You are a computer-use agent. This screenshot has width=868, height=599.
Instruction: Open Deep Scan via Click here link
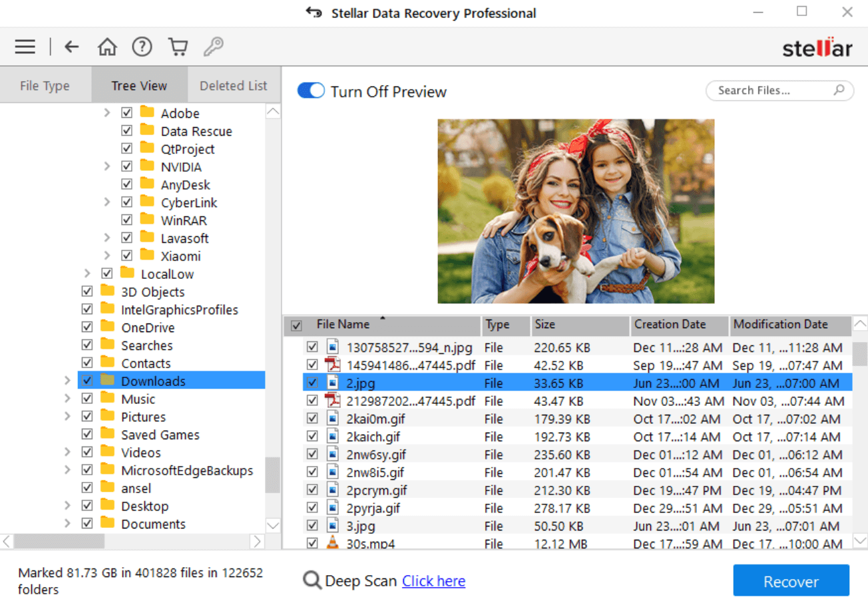click(x=433, y=580)
